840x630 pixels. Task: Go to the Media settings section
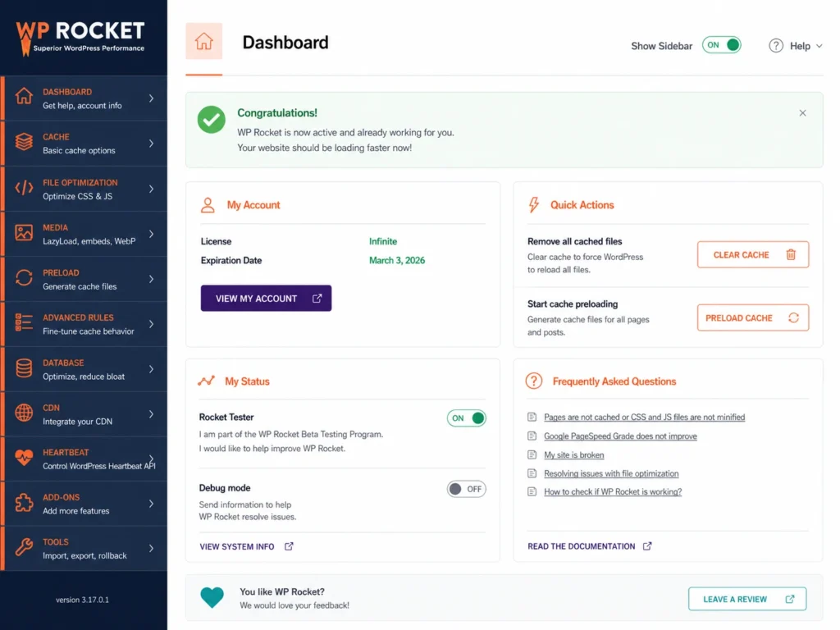pyautogui.click(x=84, y=234)
